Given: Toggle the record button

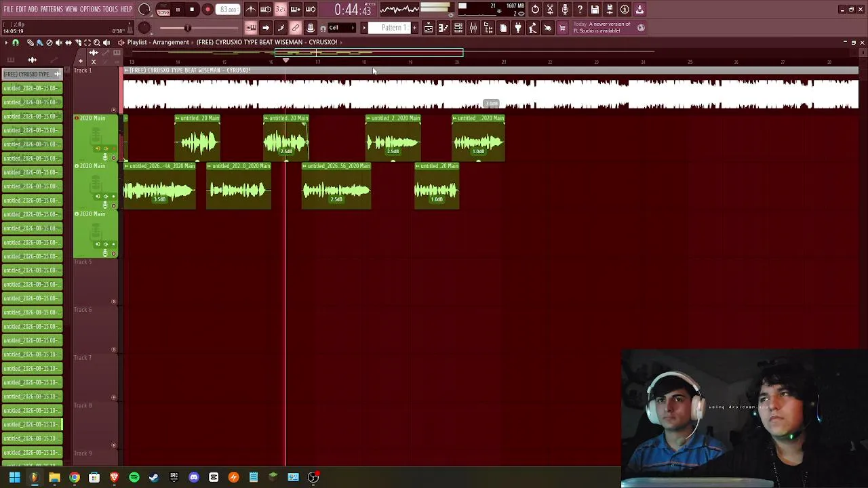Looking at the screenshot, I should [208, 9].
